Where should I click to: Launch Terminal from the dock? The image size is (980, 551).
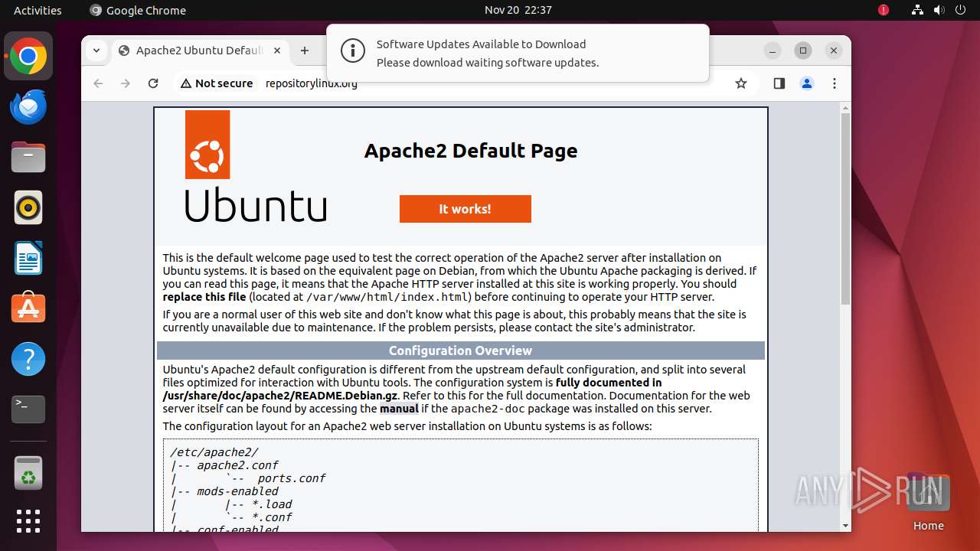point(28,409)
